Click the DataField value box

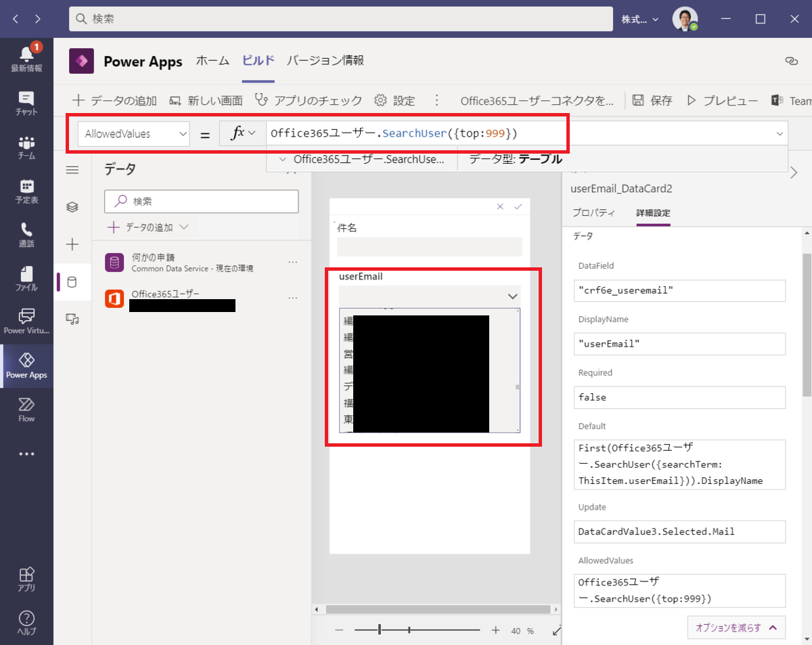click(x=679, y=290)
